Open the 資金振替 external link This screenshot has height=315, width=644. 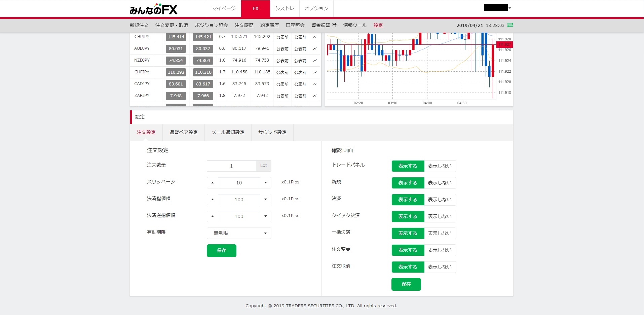tap(324, 25)
